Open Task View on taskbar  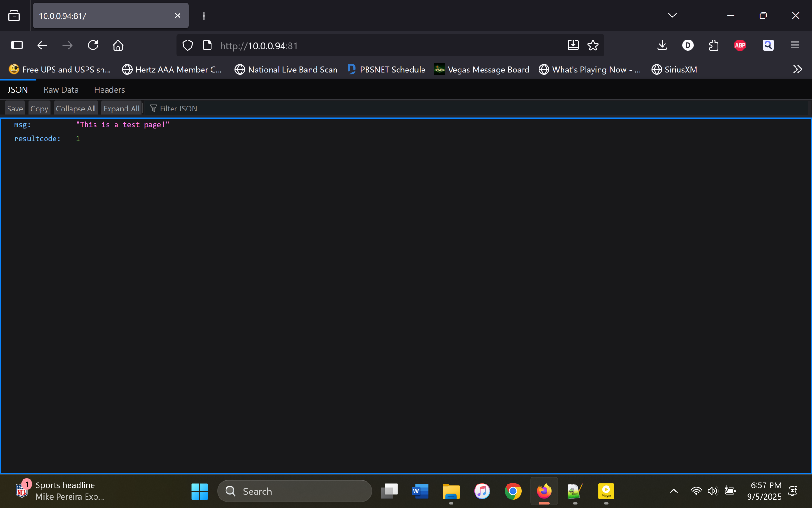[389, 491]
